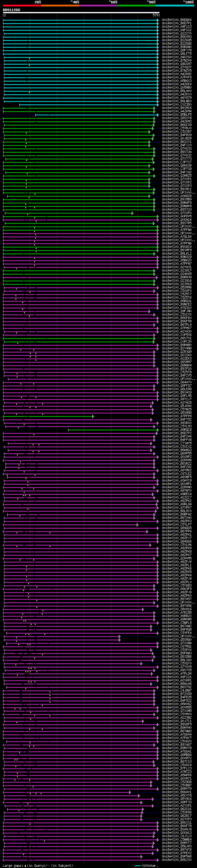Click hit label UniRef100_A2Z1C7
The image size is (197, 868).
177,497
